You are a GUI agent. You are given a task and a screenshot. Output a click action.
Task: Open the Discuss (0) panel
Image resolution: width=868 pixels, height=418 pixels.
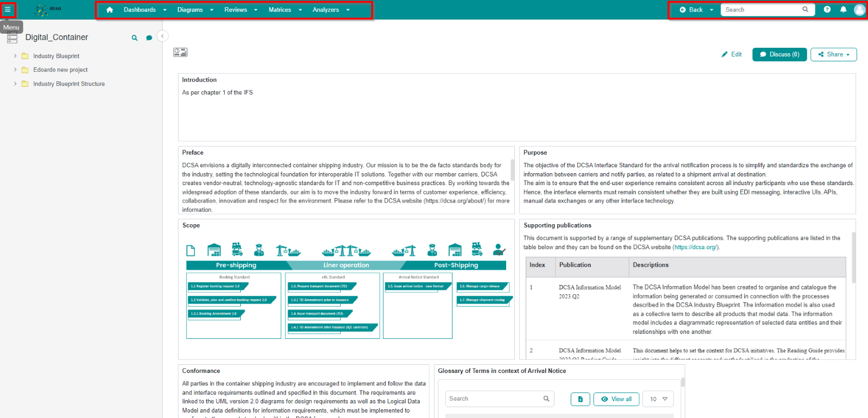point(779,54)
